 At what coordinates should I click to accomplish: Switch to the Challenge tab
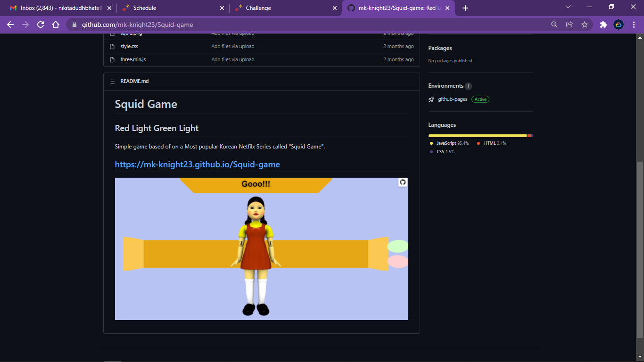(259, 8)
